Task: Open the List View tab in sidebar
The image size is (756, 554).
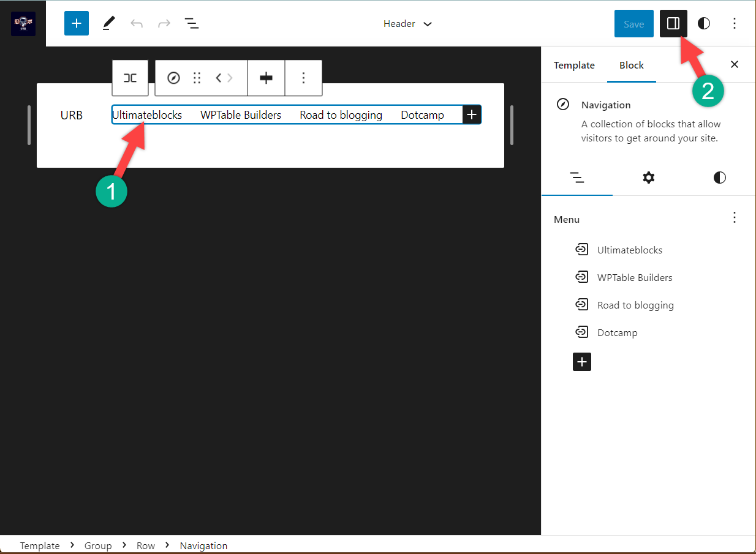Action: (x=577, y=178)
